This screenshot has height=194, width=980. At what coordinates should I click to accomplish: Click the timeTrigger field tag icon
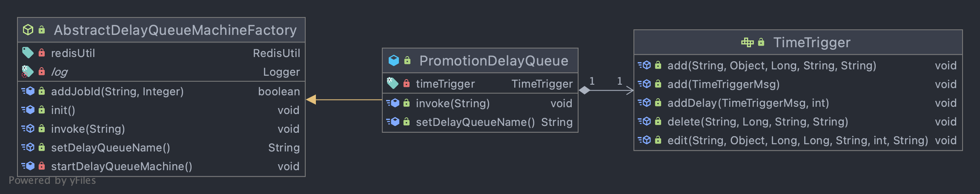pos(393,83)
